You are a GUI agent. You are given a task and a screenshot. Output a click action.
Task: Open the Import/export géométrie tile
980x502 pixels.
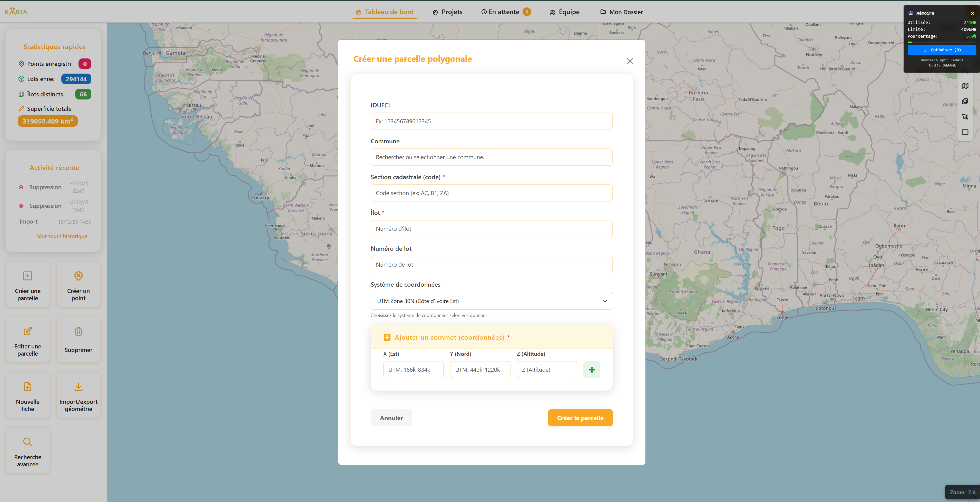pos(78,396)
